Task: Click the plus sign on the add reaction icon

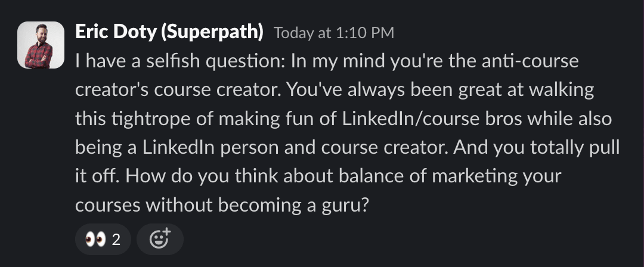Action: [166, 231]
